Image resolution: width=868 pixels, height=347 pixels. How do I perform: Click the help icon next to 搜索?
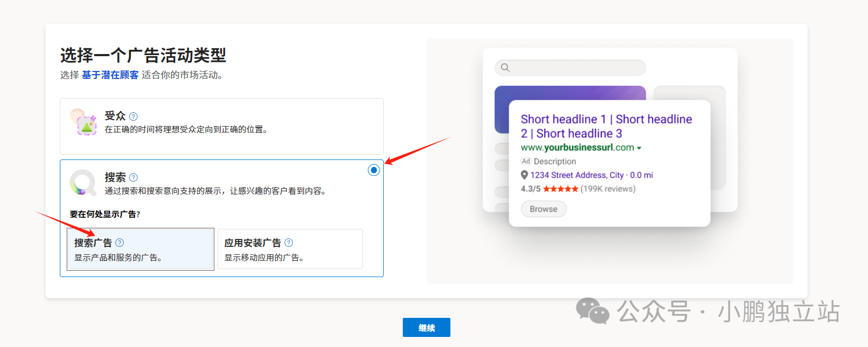133,177
